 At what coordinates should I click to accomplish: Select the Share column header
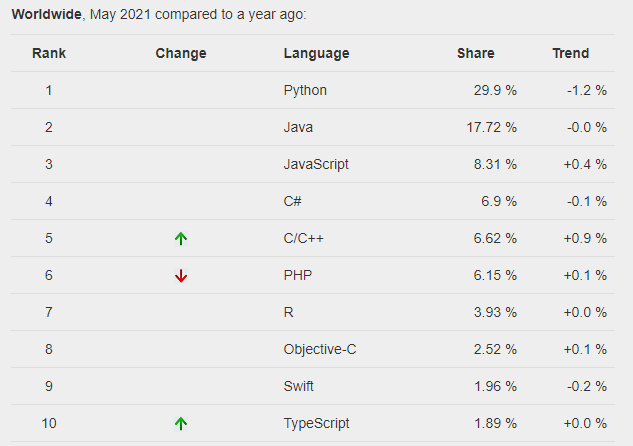pyautogui.click(x=475, y=53)
